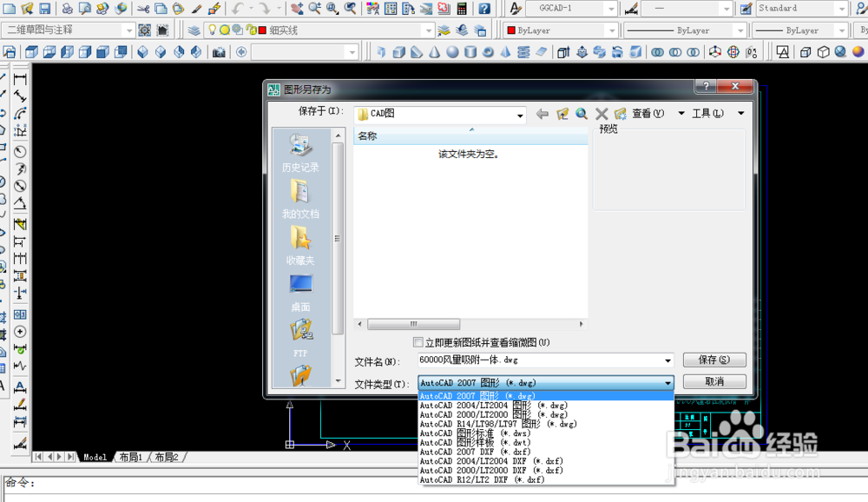This screenshot has width=868, height=502.
Task: Click the Zoom Realtime magnifier icon
Action: coord(315,9)
